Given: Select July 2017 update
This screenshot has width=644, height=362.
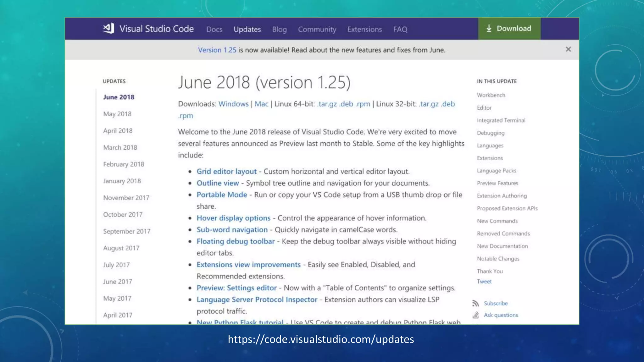Looking at the screenshot, I should click(116, 265).
